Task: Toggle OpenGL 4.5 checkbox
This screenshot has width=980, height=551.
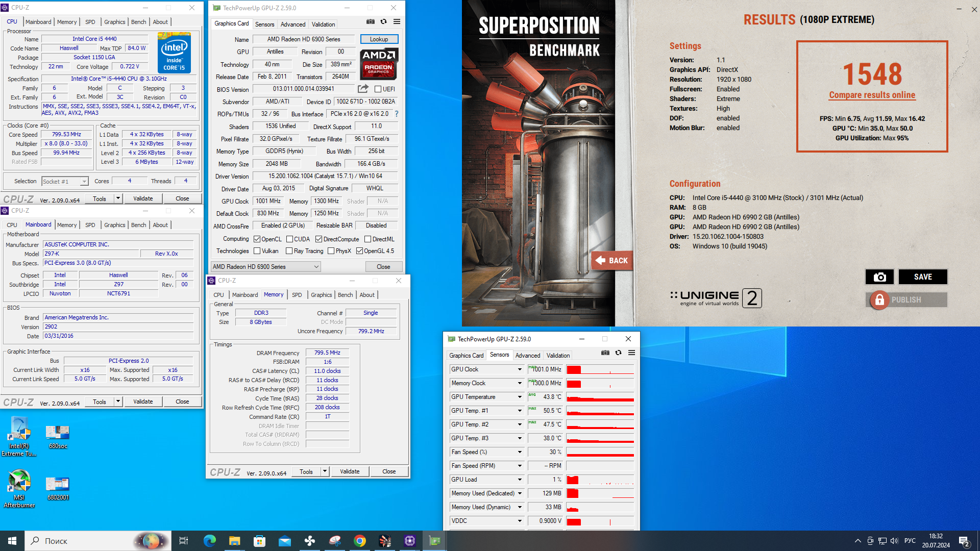Action: pos(359,251)
